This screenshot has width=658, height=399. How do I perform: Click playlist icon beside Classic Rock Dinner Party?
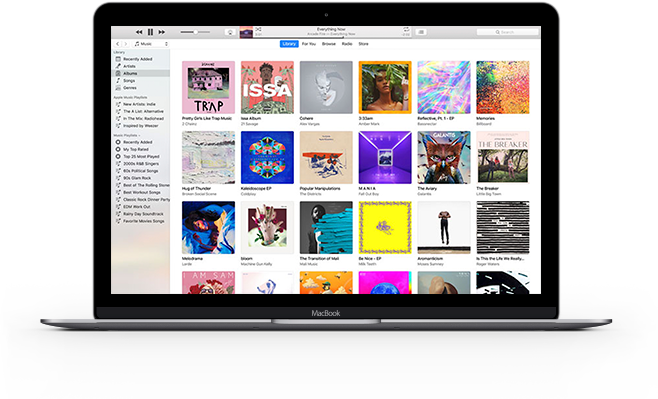(x=118, y=199)
